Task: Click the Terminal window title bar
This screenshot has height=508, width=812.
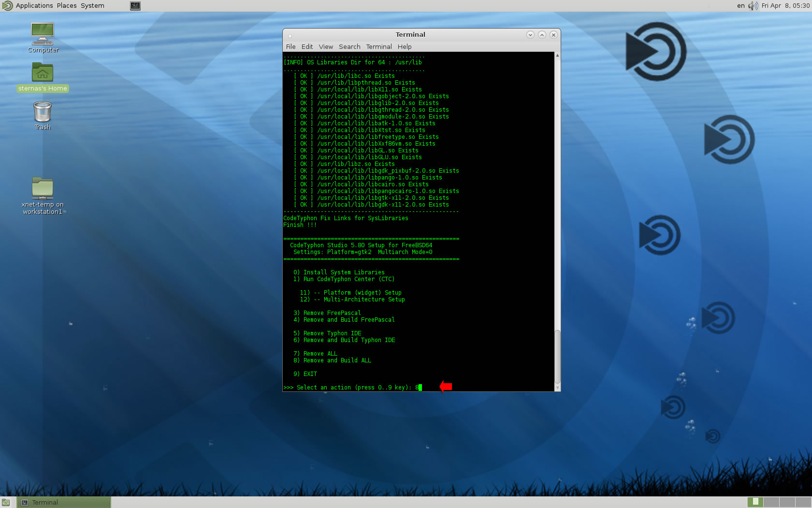Action: click(x=410, y=35)
